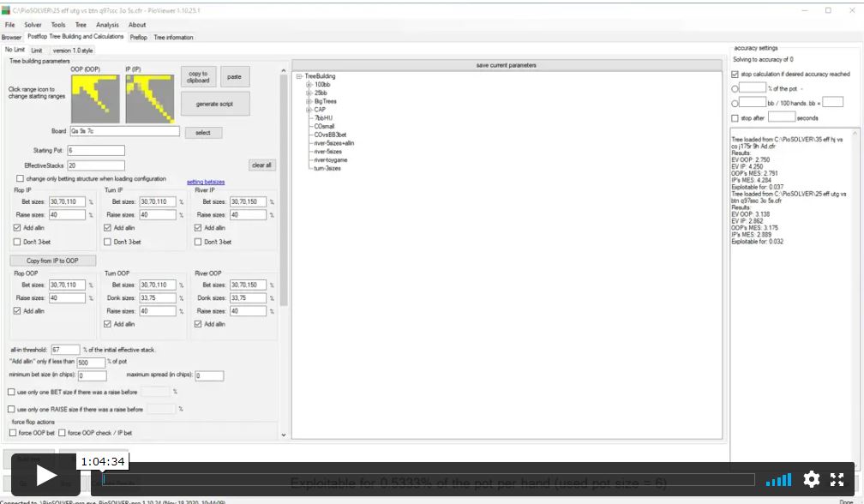Viewport: 864px width, 504px height.
Task: Open video player settings gear
Action: pos(811,479)
